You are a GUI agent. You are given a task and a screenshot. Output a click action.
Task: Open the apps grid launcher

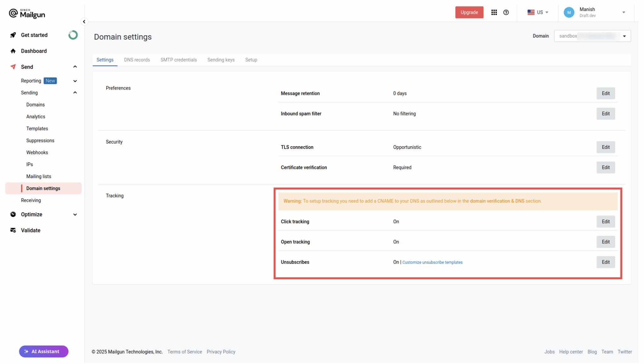click(x=494, y=12)
